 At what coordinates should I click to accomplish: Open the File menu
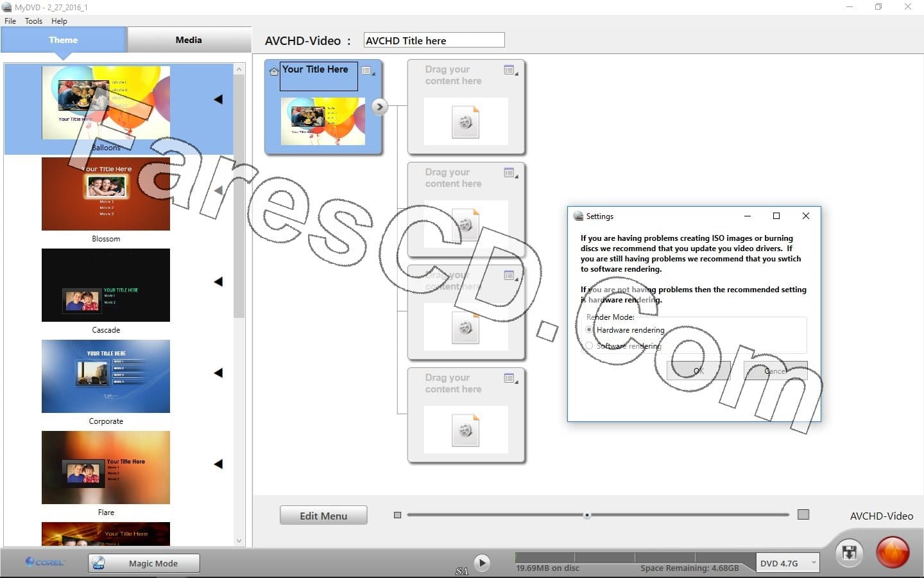10,21
